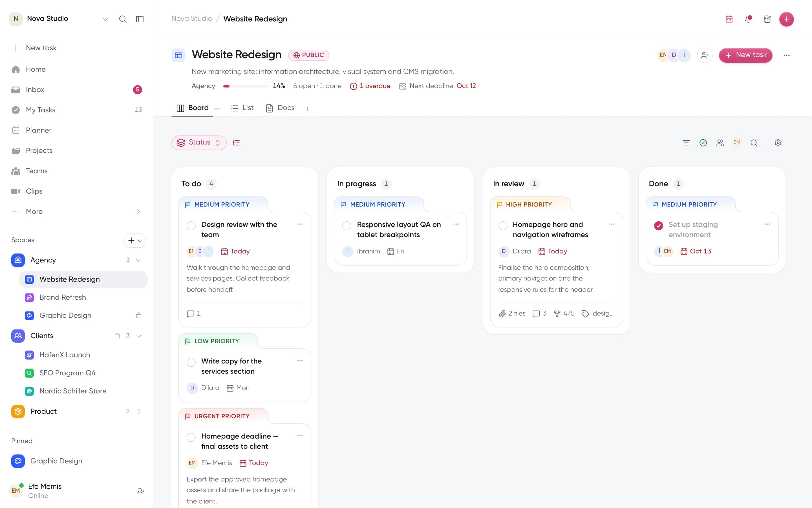
Task: Switch to List tab
Action: [x=242, y=108]
